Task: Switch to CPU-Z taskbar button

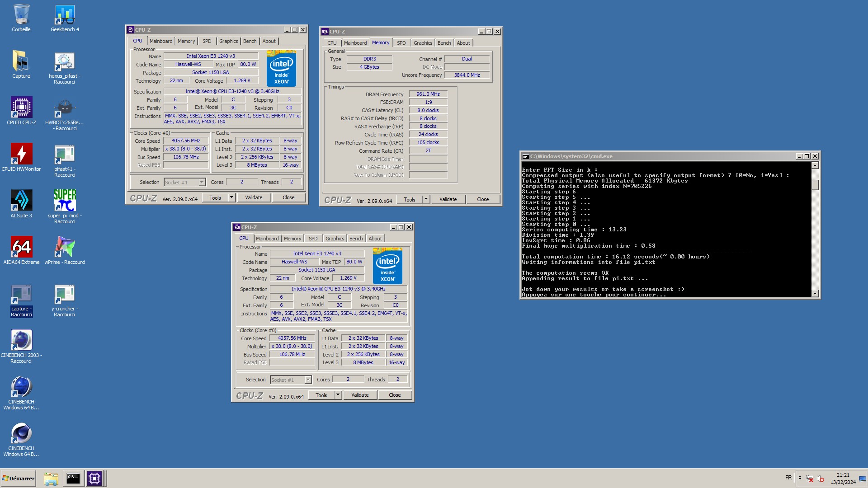Action: [94, 479]
